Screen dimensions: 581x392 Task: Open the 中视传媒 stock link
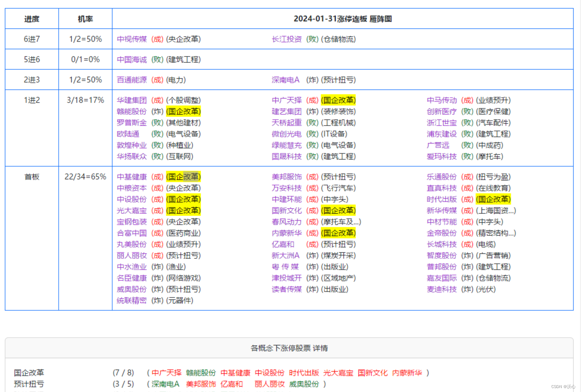coord(132,39)
